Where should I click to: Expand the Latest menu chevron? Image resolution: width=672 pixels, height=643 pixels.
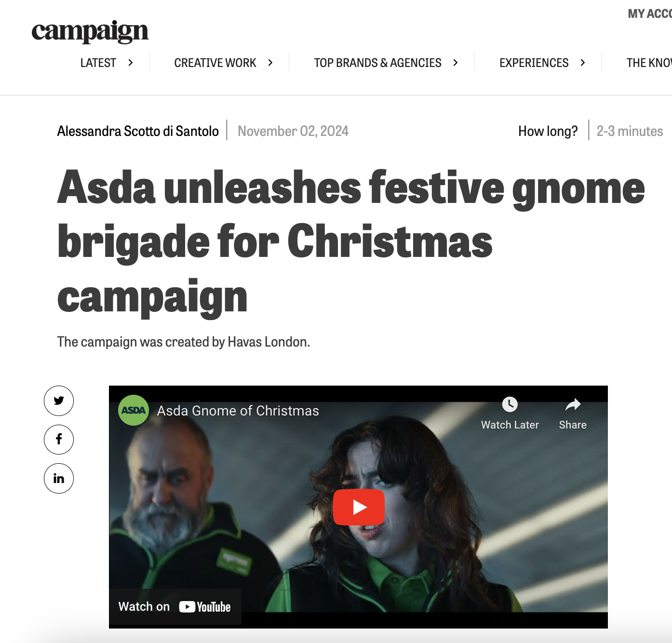pyautogui.click(x=131, y=63)
